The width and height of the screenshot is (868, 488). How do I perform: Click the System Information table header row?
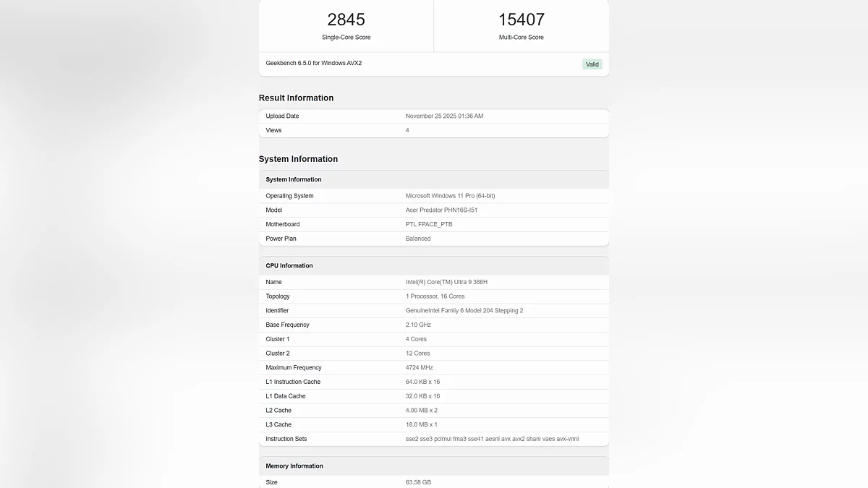434,179
